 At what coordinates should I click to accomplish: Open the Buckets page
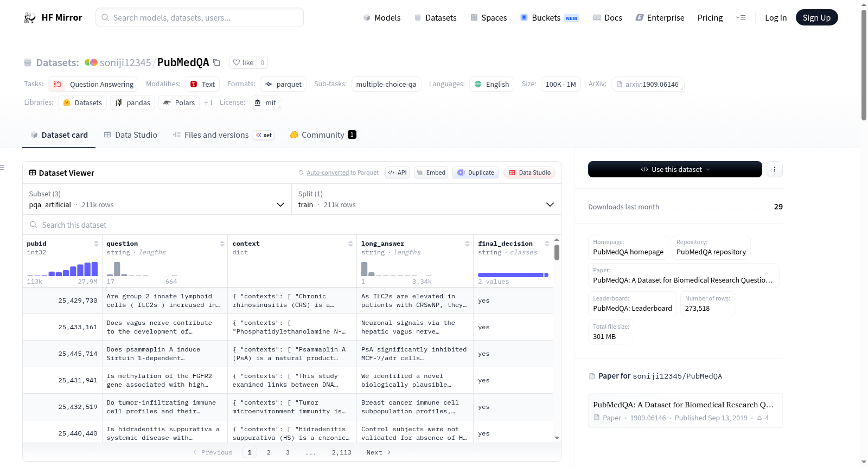[550, 18]
